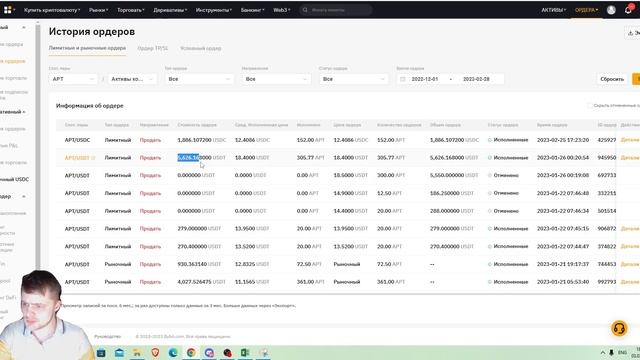Open the notifications bell icon

point(628,10)
